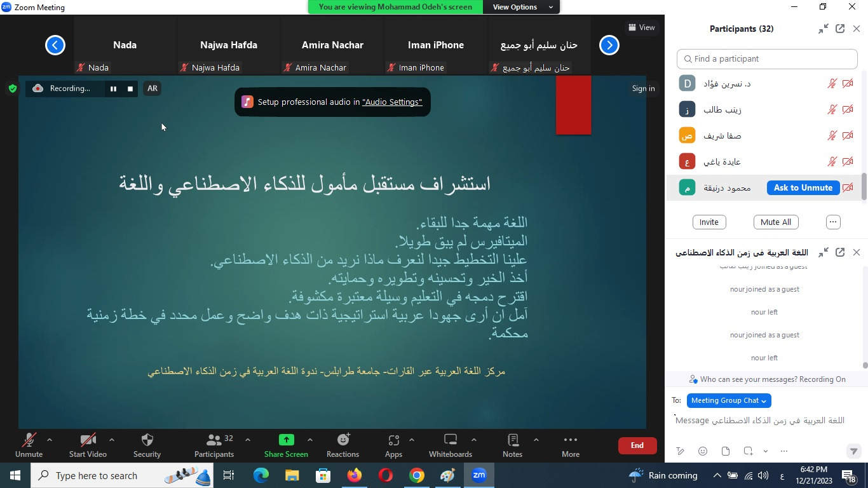This screenshot has width=868, height=488.
Task: Open the Audio Settings link
Action: pyautogui.click(x=391, y=102)
